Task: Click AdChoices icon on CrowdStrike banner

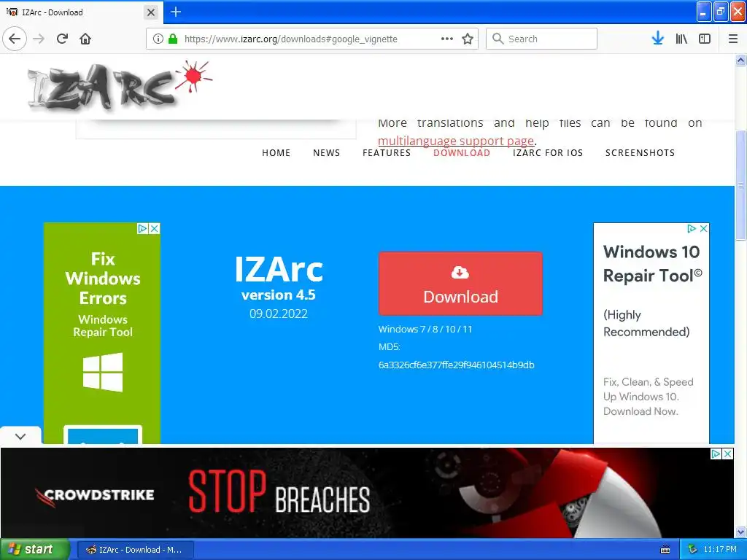Action: pos(716,454)
